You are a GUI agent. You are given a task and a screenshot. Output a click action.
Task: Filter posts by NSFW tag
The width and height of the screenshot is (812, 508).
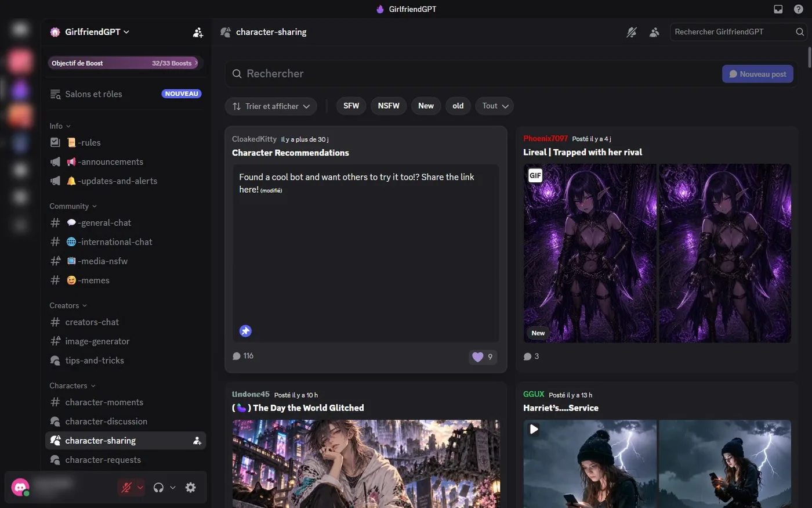(x=389, y=106)
